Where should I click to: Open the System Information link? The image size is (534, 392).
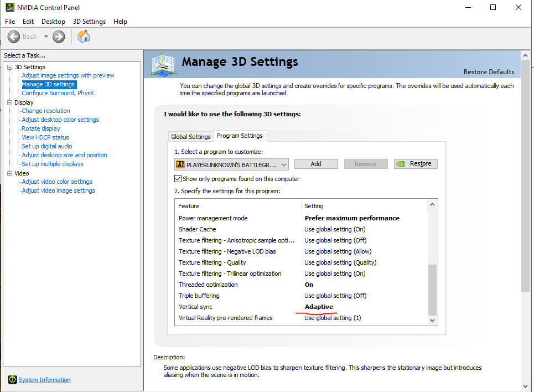pos(45,380)
